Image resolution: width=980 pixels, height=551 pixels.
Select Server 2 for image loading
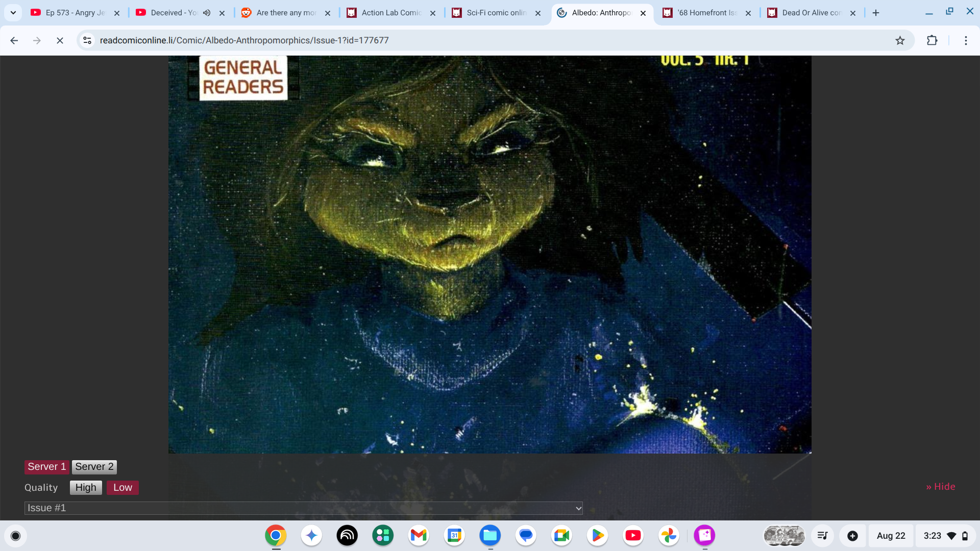pos(94,467)
